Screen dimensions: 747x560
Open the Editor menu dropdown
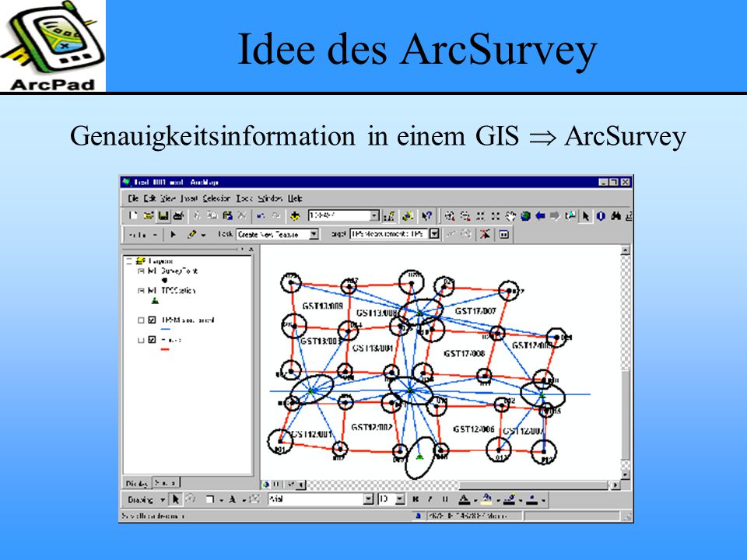point(142,234)
